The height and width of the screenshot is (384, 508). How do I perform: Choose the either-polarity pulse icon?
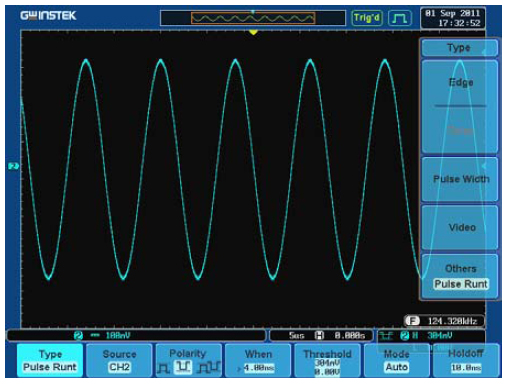tap(209, 368)
